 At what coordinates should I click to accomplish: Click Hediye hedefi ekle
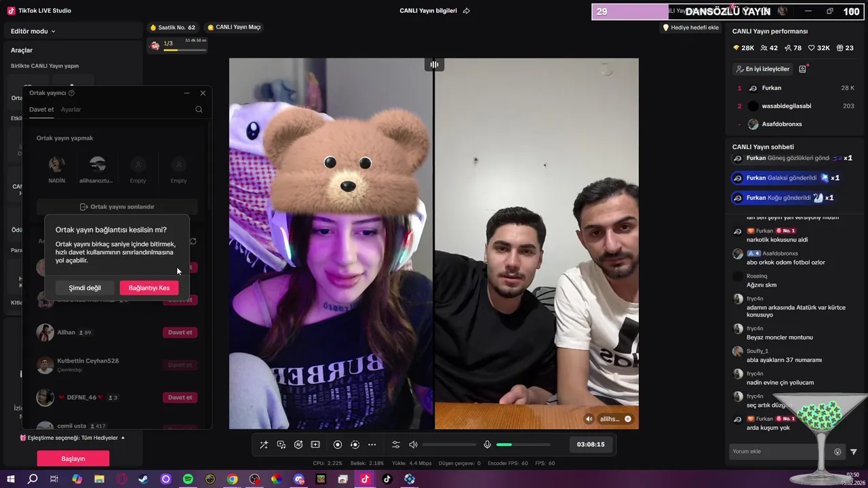pyautogui.click(x=690, y=28)
